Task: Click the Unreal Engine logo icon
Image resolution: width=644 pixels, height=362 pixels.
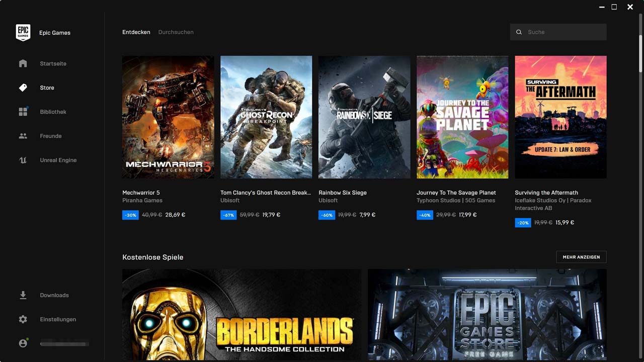Action: pos(23,160)
